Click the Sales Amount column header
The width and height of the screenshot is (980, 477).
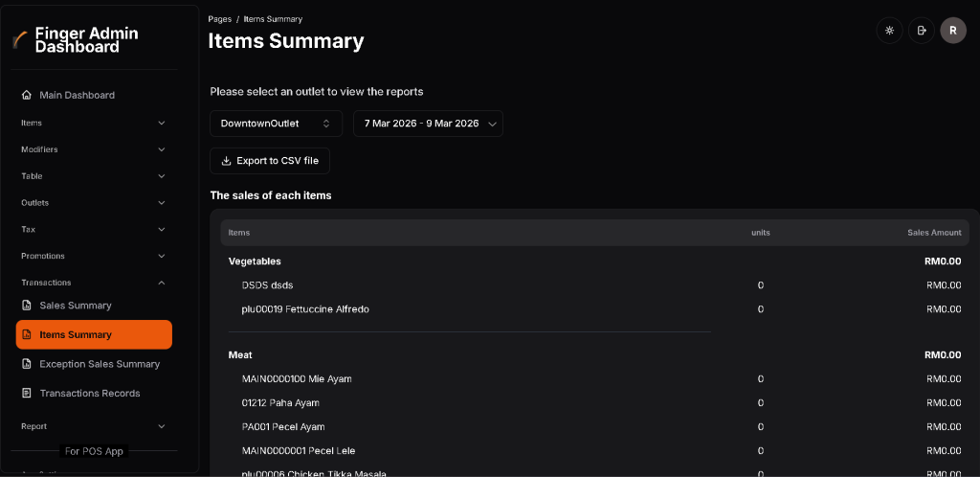pos(934,233)
